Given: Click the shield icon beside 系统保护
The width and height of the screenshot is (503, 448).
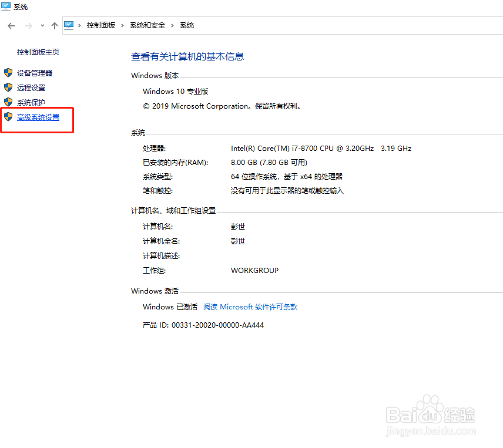Looking at the screenshot, I should [8, 102].
